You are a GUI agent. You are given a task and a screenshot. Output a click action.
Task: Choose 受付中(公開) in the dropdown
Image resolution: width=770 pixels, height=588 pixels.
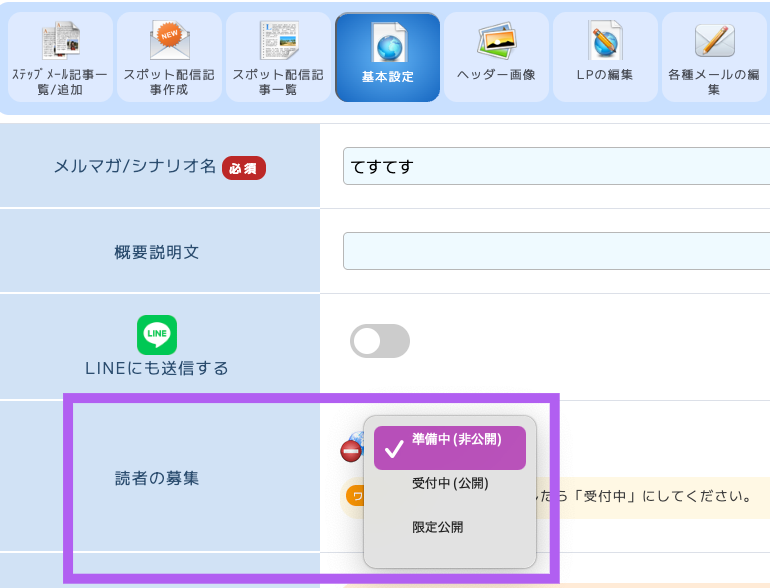[x=450, y=484]
